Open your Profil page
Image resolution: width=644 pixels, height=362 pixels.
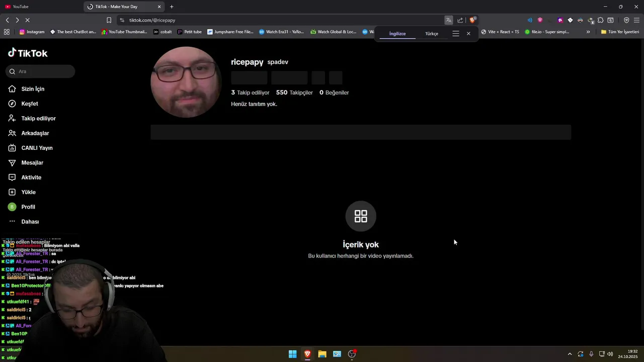[x=22, y=207]
